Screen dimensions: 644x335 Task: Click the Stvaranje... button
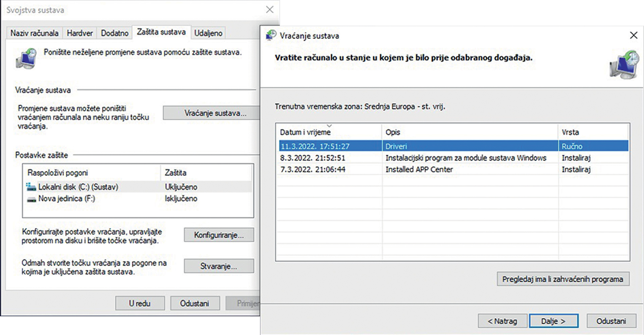pyautogui.click(x=219, y=266)
